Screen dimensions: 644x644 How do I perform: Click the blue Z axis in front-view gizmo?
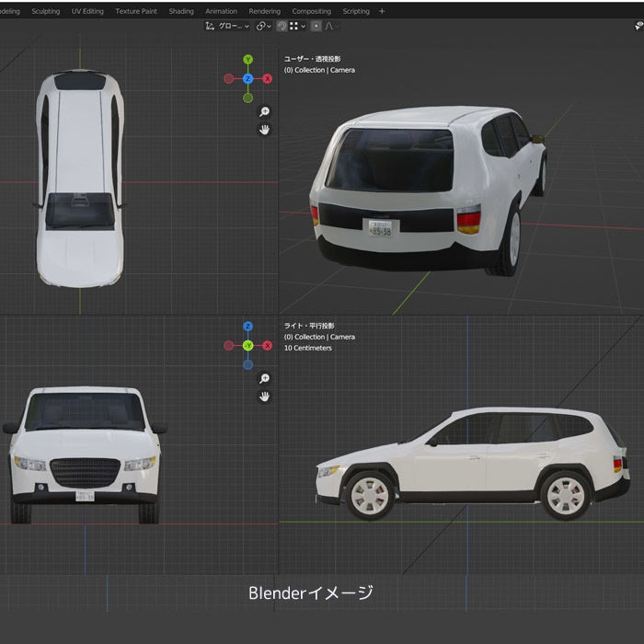[x=247, y=327]
